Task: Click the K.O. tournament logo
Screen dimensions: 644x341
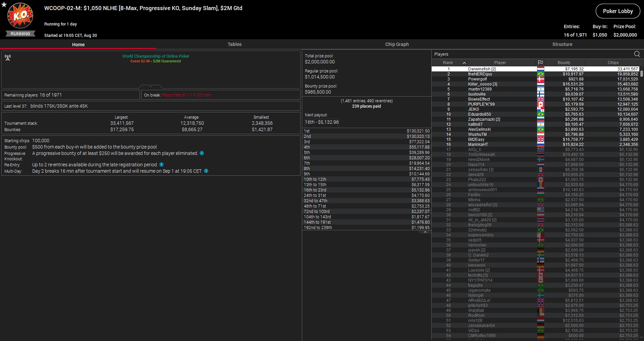Action: point(20,15)
